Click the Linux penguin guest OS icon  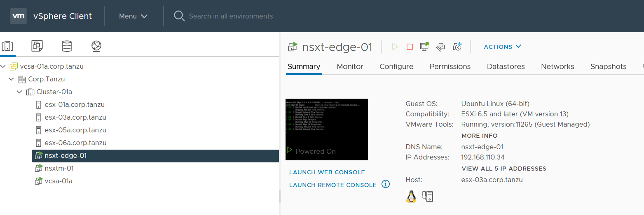coord(411,197)
